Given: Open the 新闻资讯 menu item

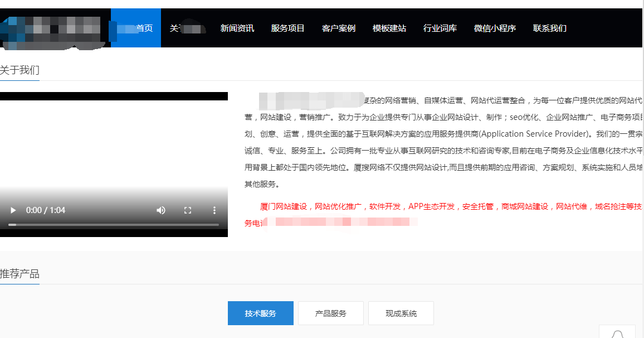Looking at the screenshot, I should [x=237, y=28].
